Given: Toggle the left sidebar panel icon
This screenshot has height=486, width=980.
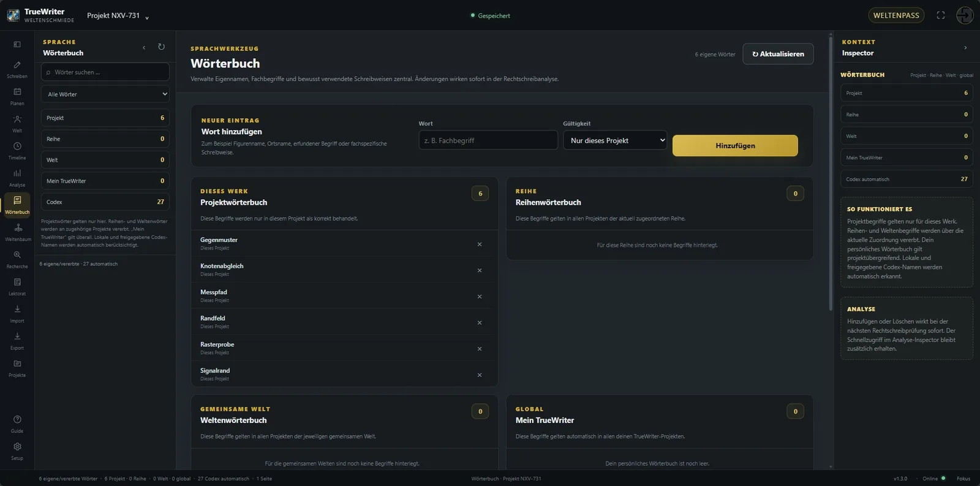Looking at the screenshot, I should tap(17, 44).
